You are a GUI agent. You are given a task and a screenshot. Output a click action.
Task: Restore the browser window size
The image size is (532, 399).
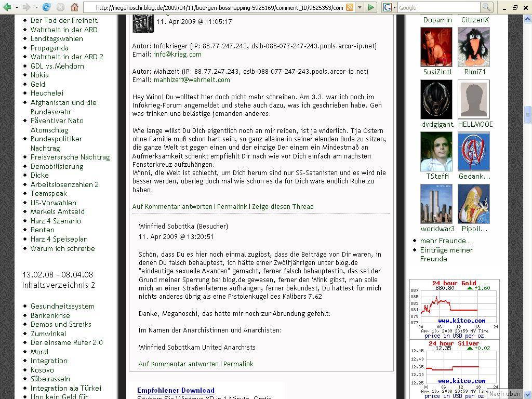[515, 7]
